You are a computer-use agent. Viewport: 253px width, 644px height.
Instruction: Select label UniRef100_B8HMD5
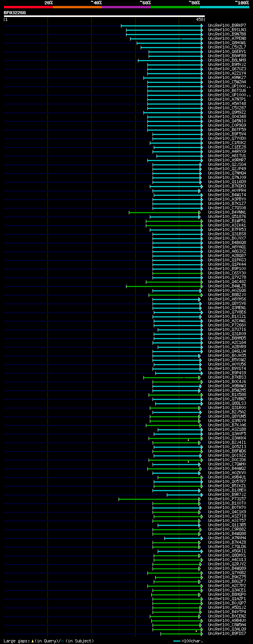click(227, 338)
